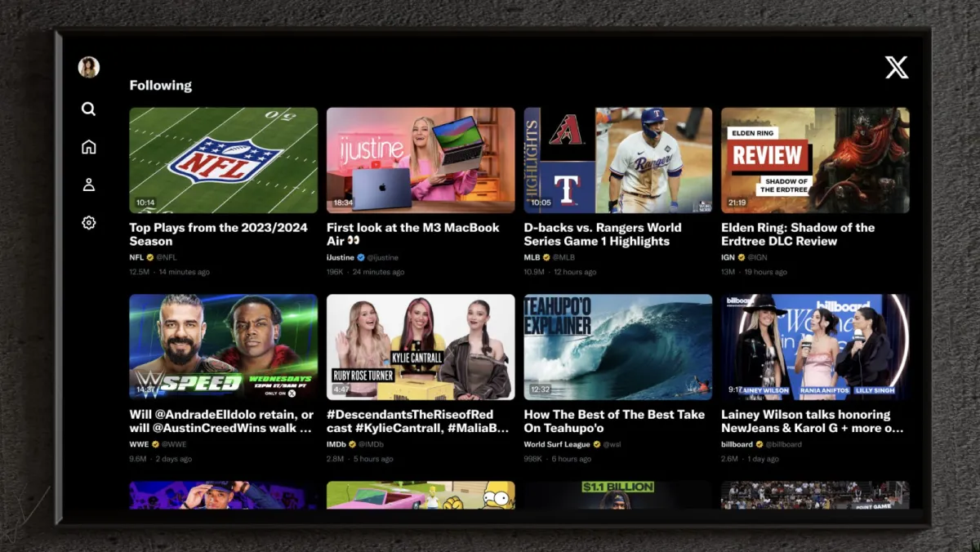Click 'How The Best of The Best Take On Teahupo'o' title
The image size is (980, 552).
click(x=613, y=421)
